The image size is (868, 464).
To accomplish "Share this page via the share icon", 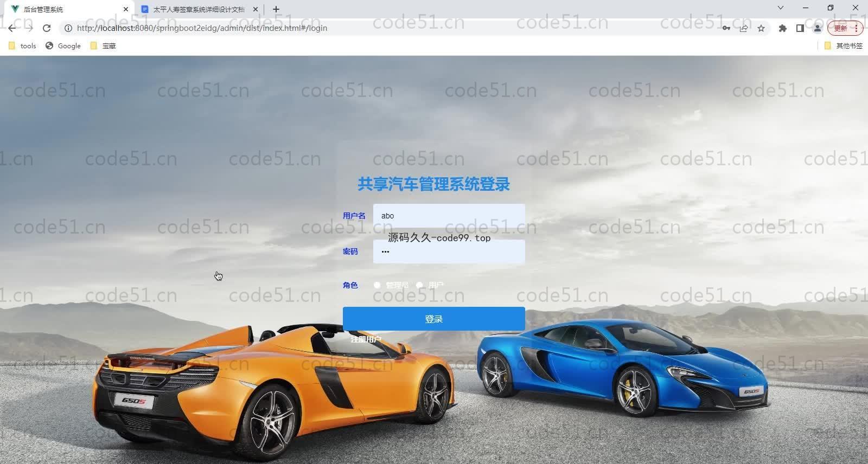I will [744, 28].
